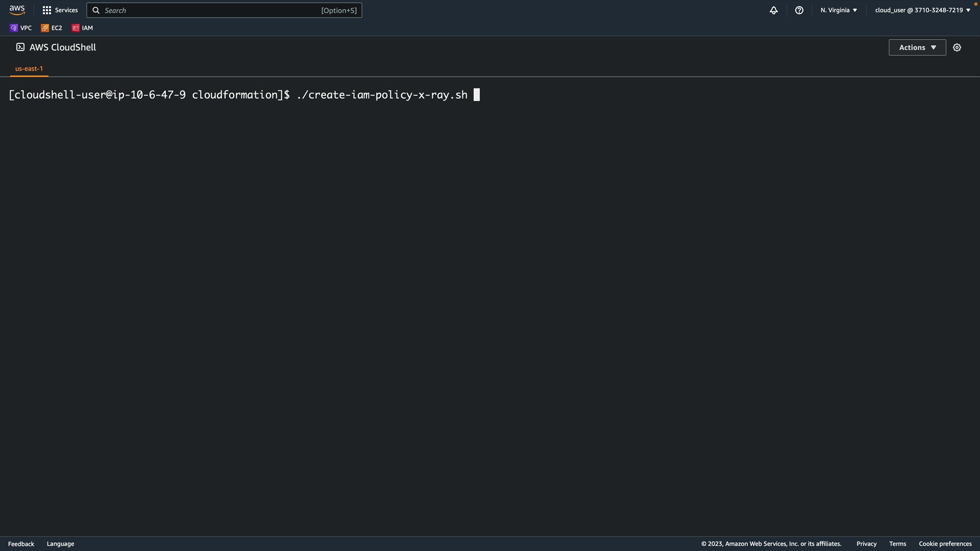Click the Feedback link
This screenshot has width=980, height=551.
click(x=21, y=544)
